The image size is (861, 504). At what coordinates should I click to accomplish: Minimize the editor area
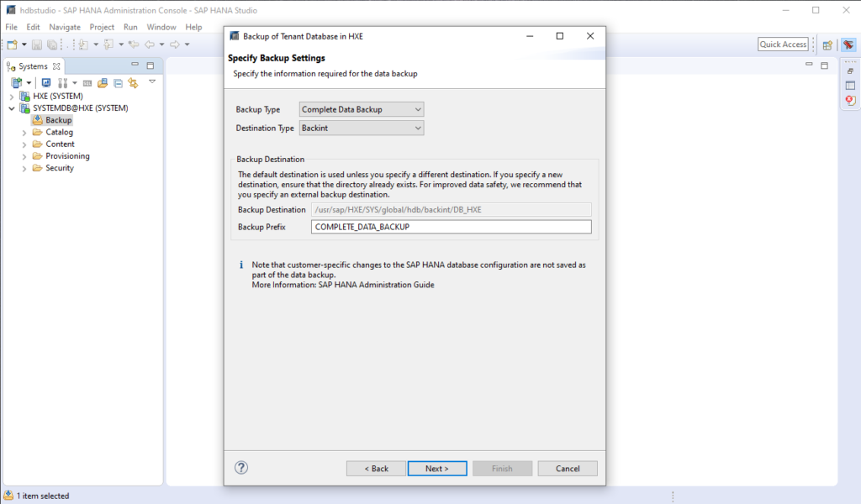[x=809, y=65]
